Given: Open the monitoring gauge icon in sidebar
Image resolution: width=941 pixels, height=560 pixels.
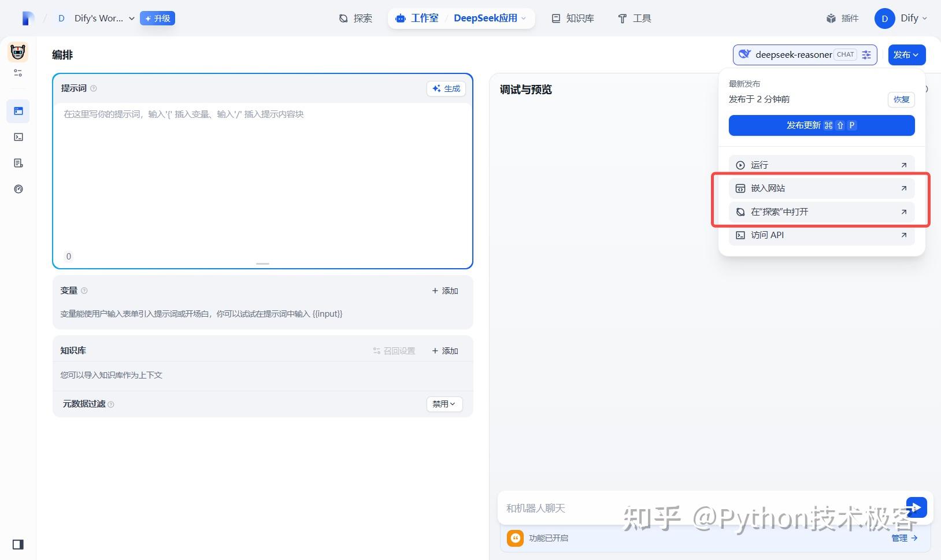Looking at the screenshot, I should pos(18,189).
